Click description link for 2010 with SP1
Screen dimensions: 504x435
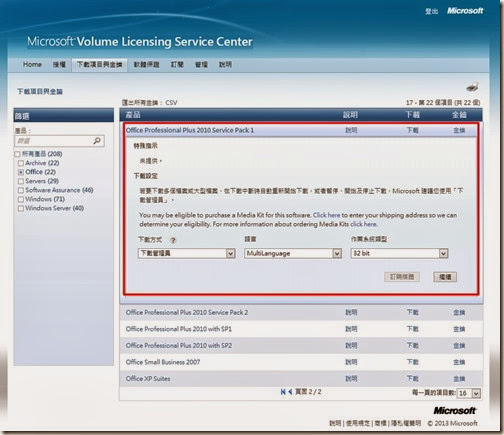(351, 329)
